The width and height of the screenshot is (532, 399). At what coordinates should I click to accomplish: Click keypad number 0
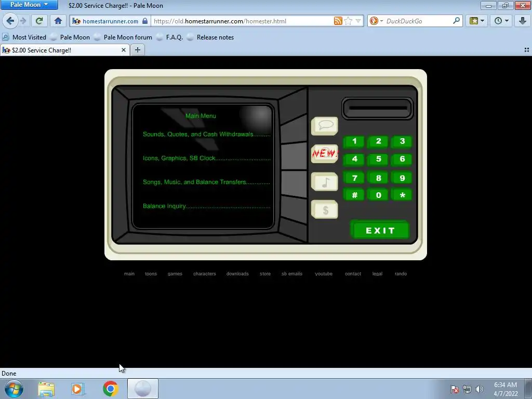point(378,195)
